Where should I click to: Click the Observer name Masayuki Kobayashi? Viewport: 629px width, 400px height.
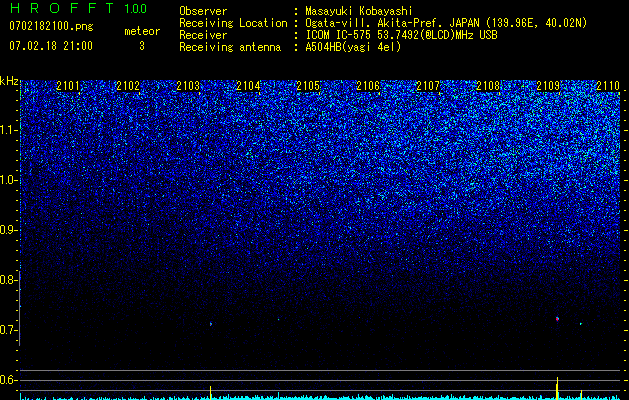click(359, 11)
